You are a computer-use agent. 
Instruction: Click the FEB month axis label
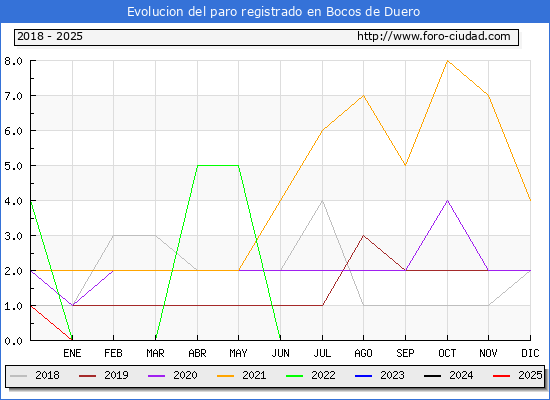pos(113,353)
